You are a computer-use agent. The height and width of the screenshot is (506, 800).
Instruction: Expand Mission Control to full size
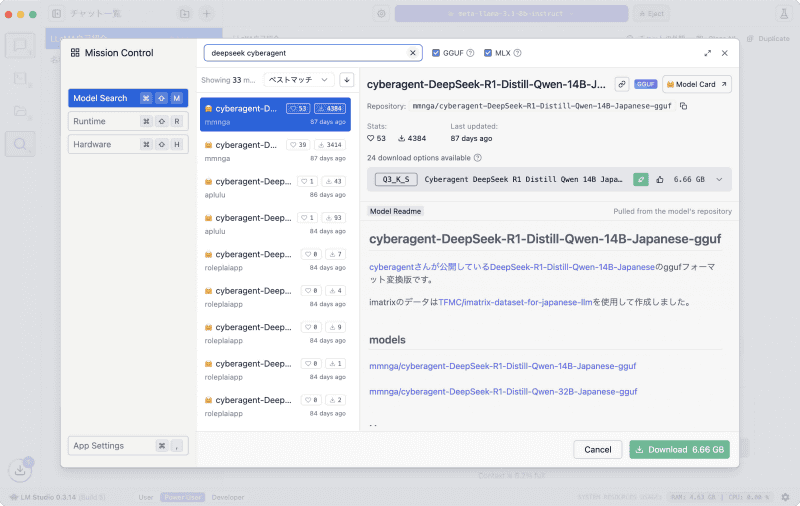pos(708,53)
